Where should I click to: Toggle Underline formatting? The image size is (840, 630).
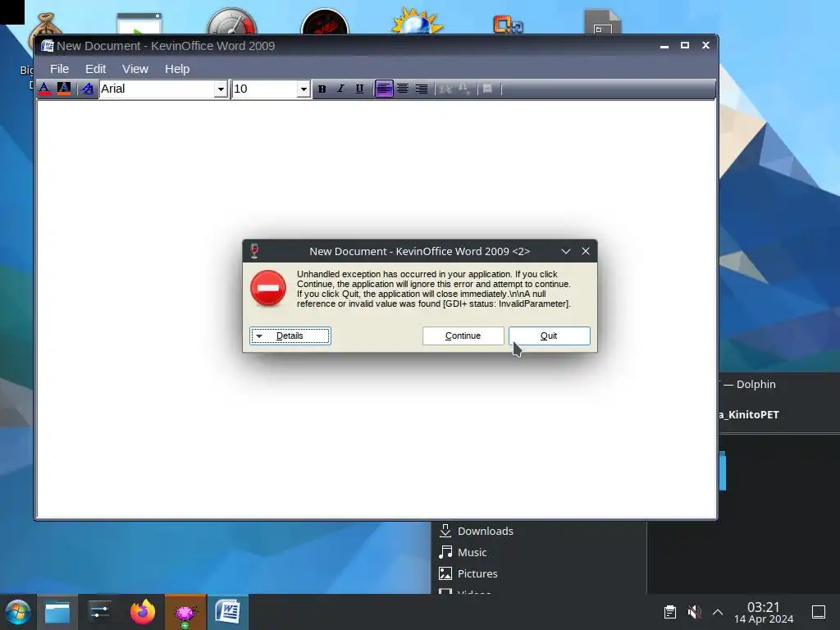359,89
